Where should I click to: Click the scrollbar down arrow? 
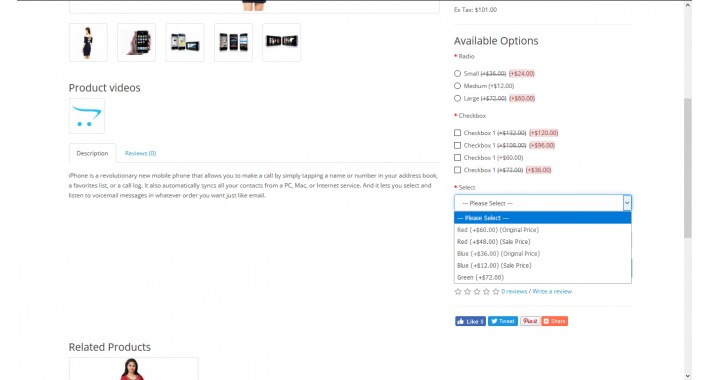pyautogui.click(x=688, y=375)
